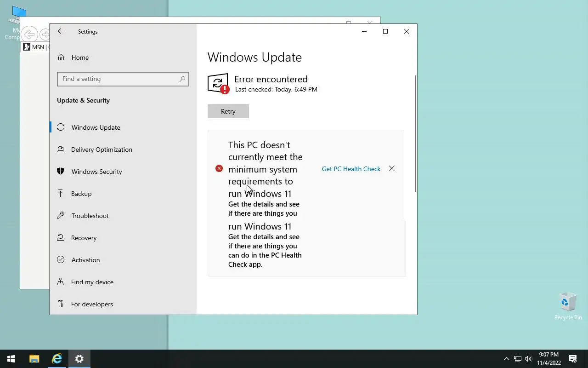588x368 pixels.
Task: Click the For developers sliders icon
Action: (x=61, y=304)
